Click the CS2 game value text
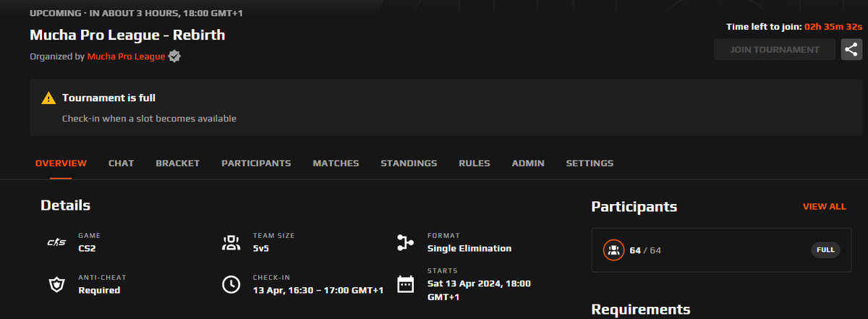This screenshot has width=868, height=319. click(x=88, y=248)
